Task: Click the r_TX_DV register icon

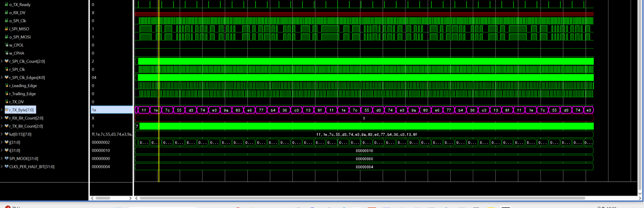Action: pos(6,102)
